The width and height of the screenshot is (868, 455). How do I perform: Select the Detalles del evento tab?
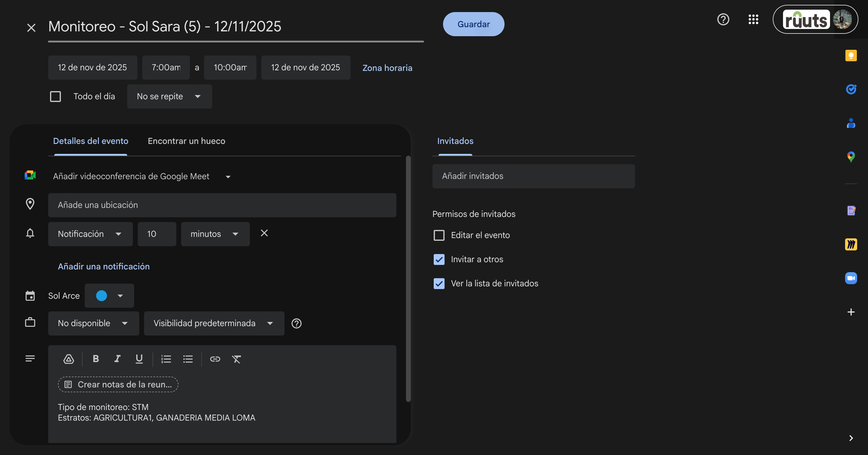91,141
